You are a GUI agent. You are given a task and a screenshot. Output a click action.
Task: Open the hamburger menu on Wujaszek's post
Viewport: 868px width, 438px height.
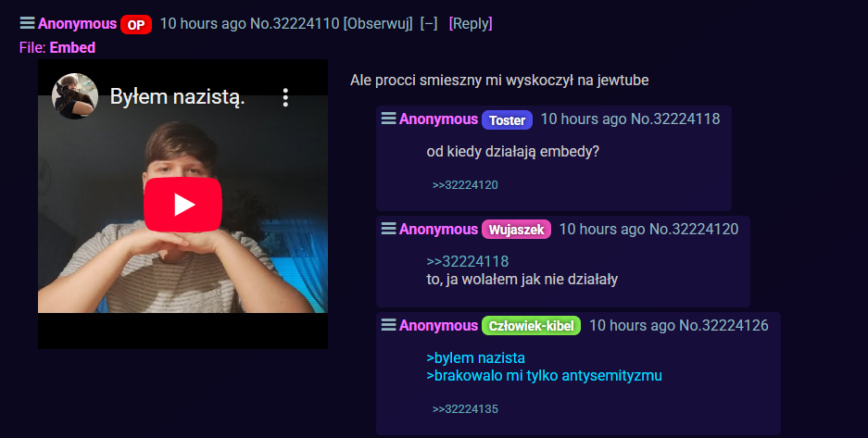point(388,229)
